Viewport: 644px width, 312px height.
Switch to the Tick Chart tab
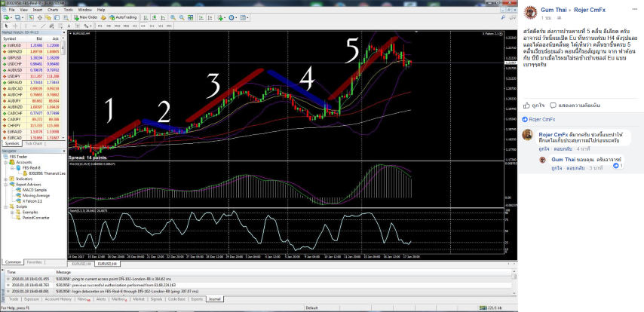(x=34, y=144)
